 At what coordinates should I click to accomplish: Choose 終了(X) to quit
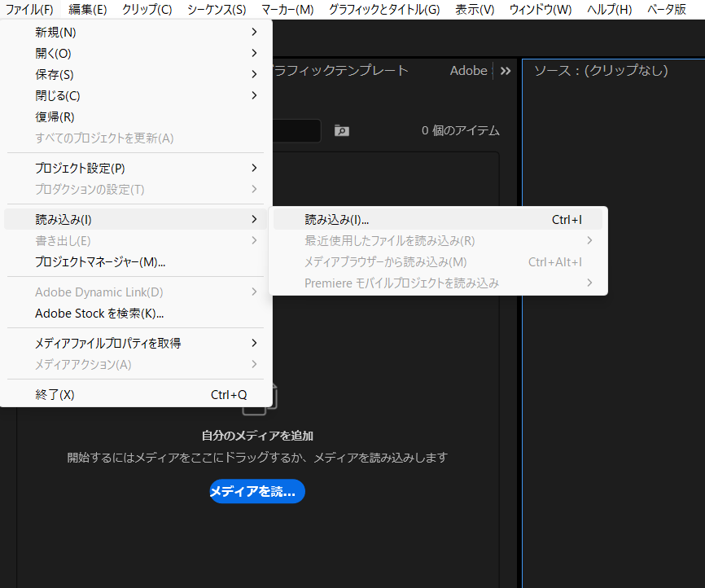[135, 394]
